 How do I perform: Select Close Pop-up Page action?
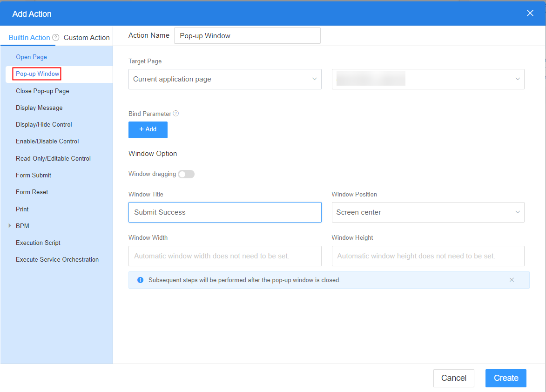(42, 91)
